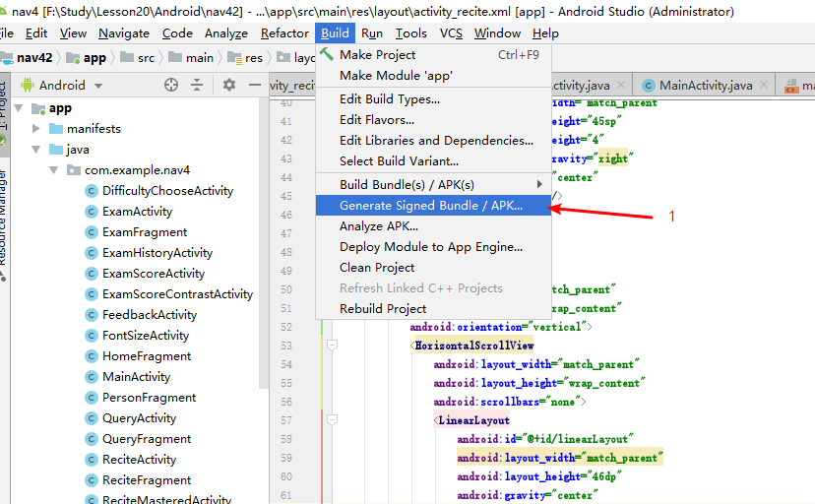Select Edit Build Types...
The width and height of the screenshot is (815, 504).
pyautogui.click(x=433, y=98)
